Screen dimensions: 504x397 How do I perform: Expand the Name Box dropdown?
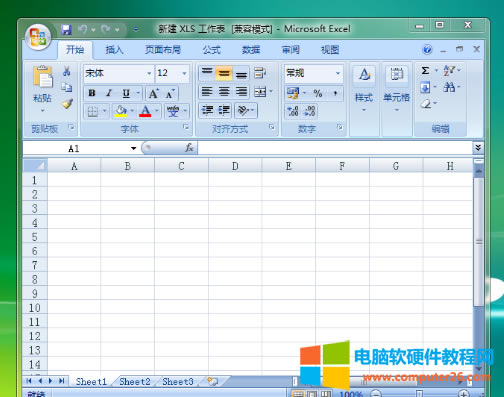133,148
